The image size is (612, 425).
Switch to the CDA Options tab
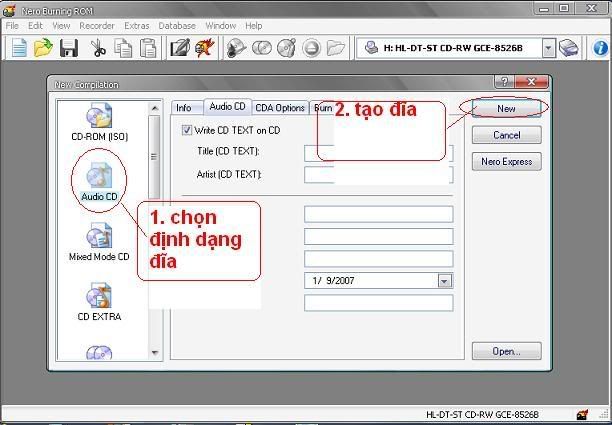coord(280,108)
